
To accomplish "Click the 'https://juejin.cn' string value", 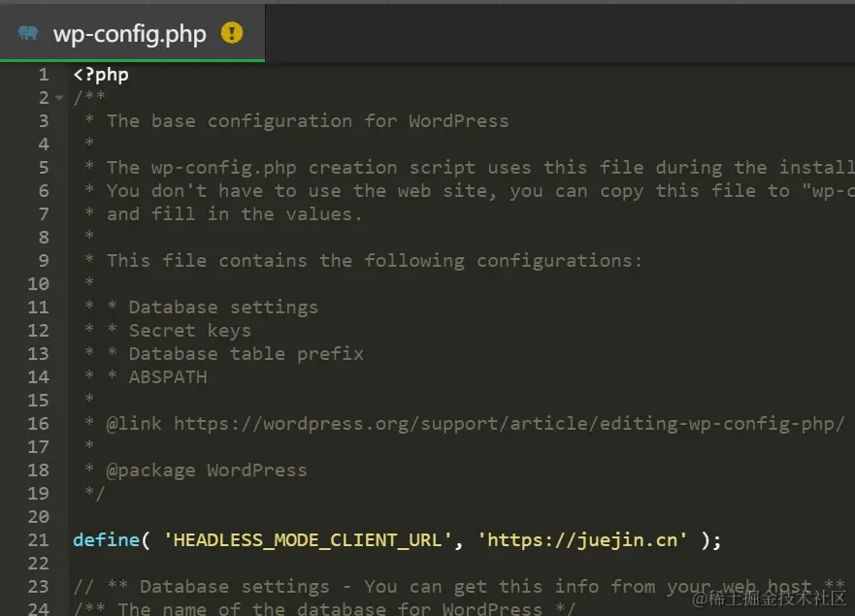I will coord(582,540).
